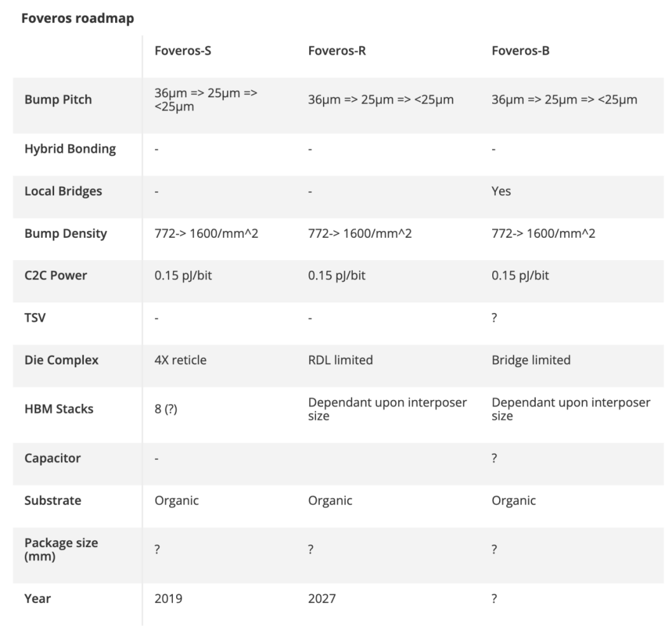Click the RDL limited cell
Viewport: 672px width, 631px height.
pyautogui.click(x=340, y=360)
